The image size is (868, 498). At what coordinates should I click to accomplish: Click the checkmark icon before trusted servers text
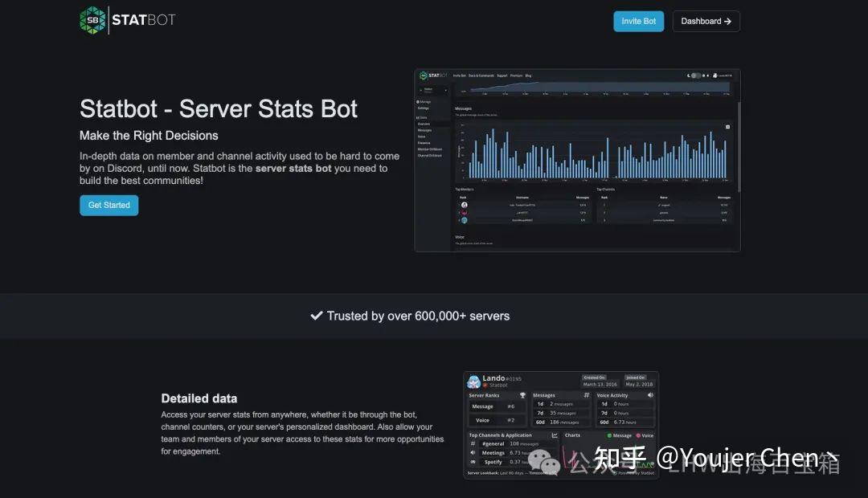[x=317, y=316]
